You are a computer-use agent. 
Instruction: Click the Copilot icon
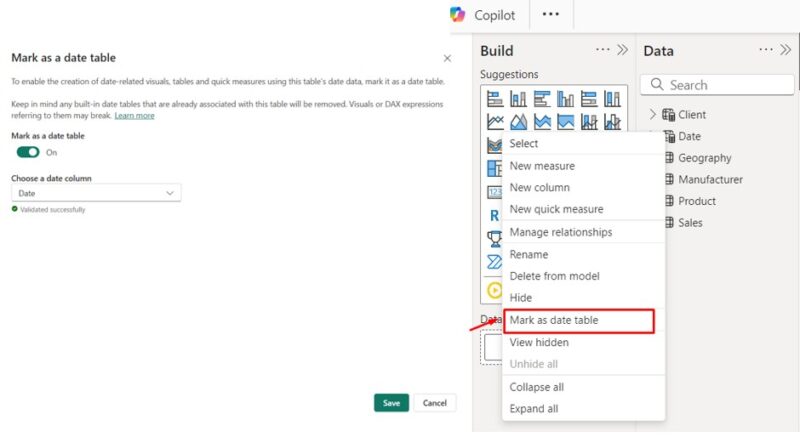tap(458, 15)
